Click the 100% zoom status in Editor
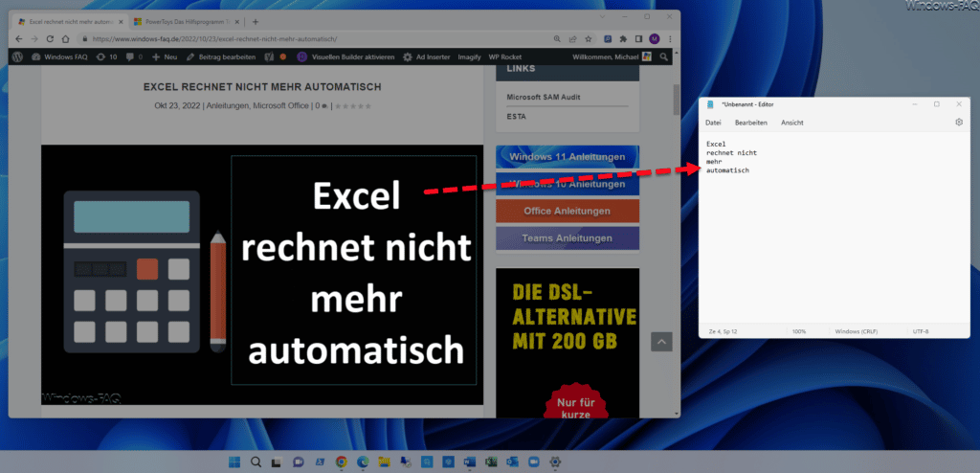The height and width of the screenshot is (473, 980). click(x=799, y=331)
